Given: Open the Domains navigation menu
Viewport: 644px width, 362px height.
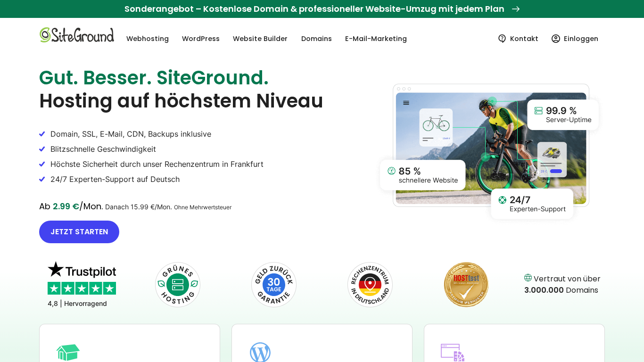Looking at the screenshot, I should (316, 39).
